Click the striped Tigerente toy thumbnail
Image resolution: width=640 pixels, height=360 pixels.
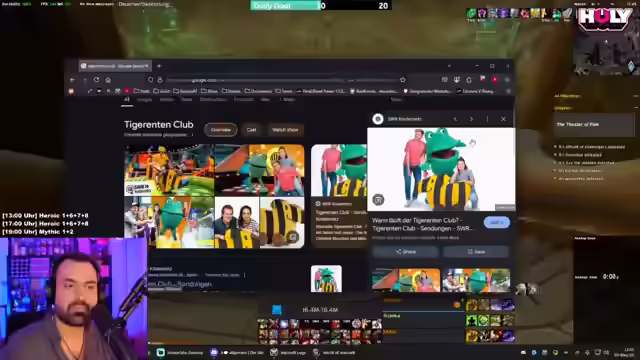[282, 222]
